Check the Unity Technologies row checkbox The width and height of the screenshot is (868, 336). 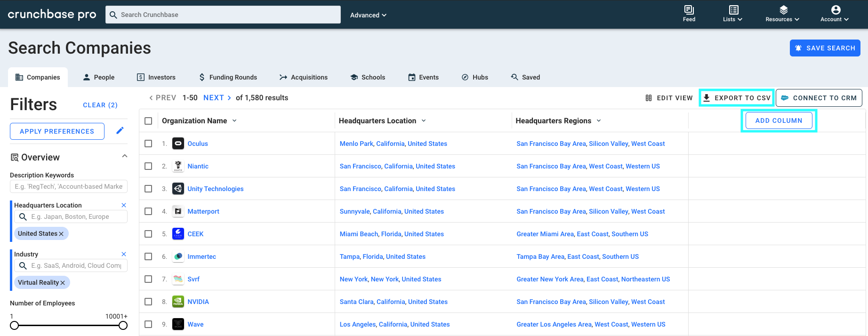[x=148, y=189]
